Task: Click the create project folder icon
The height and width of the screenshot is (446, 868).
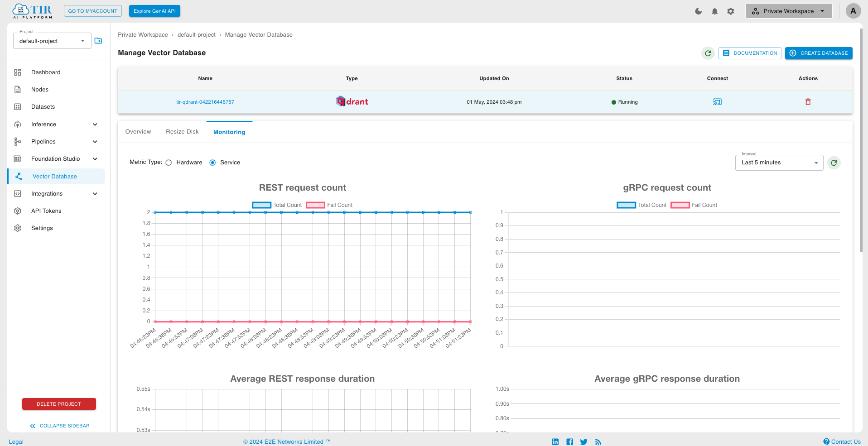Action: (98, 41)
